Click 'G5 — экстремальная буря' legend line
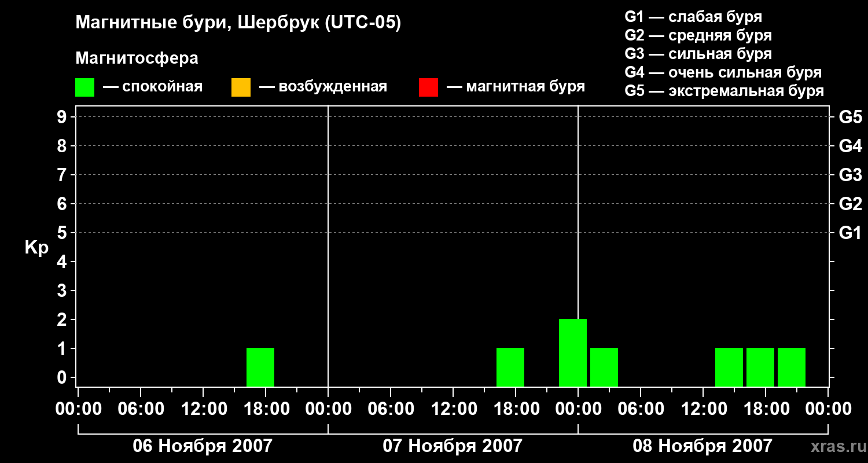The width and height of the screenshot is (868, 463). (724, 91)
